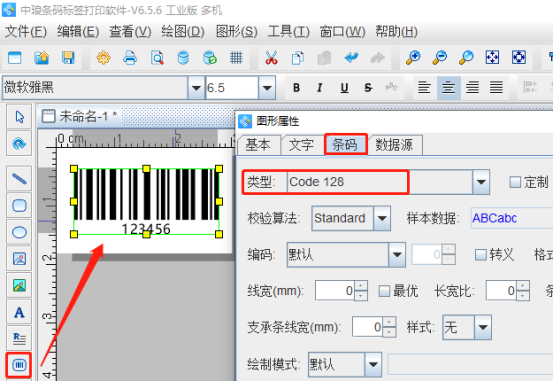Open the 窗口(W) menu
This screenshot has height=381, width=554.
click(342, 32)
